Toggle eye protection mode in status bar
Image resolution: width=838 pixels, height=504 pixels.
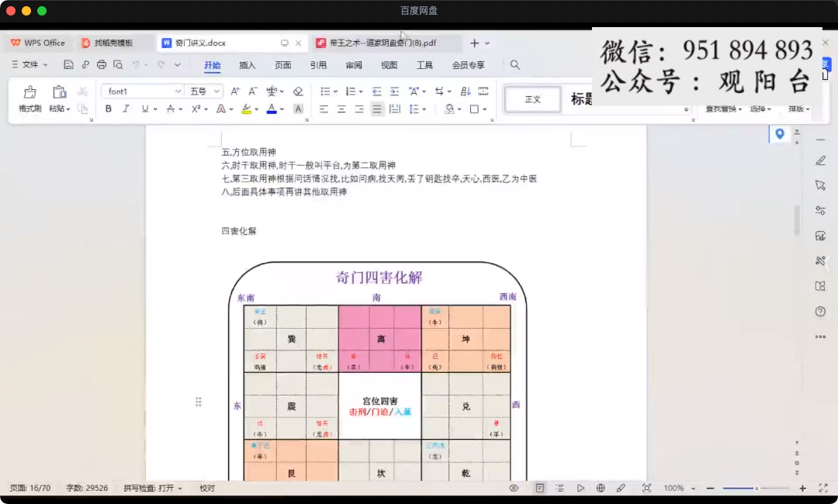click(x=514, y=488)
